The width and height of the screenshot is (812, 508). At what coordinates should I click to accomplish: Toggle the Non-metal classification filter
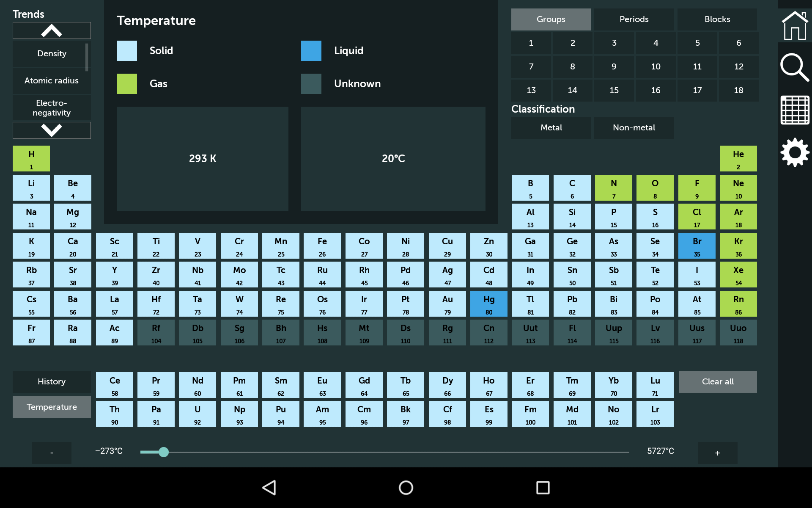tap(634, 127)
